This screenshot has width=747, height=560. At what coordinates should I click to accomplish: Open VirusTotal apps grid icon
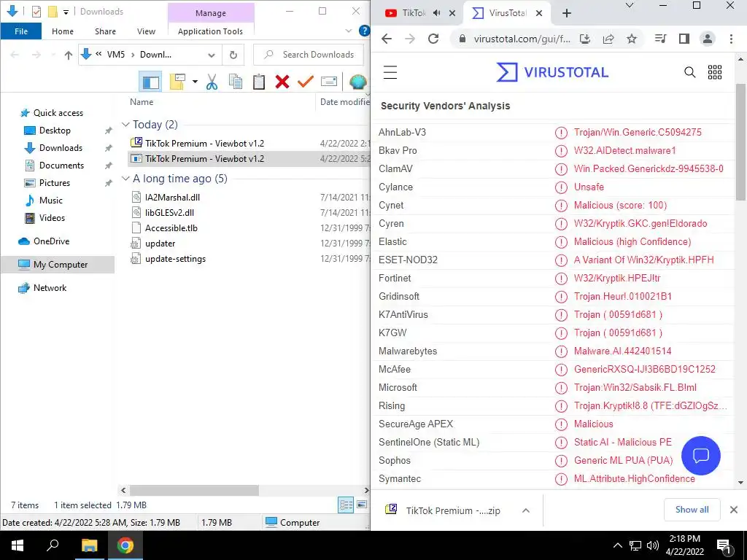pyautogui.click(x=715, y=72)
